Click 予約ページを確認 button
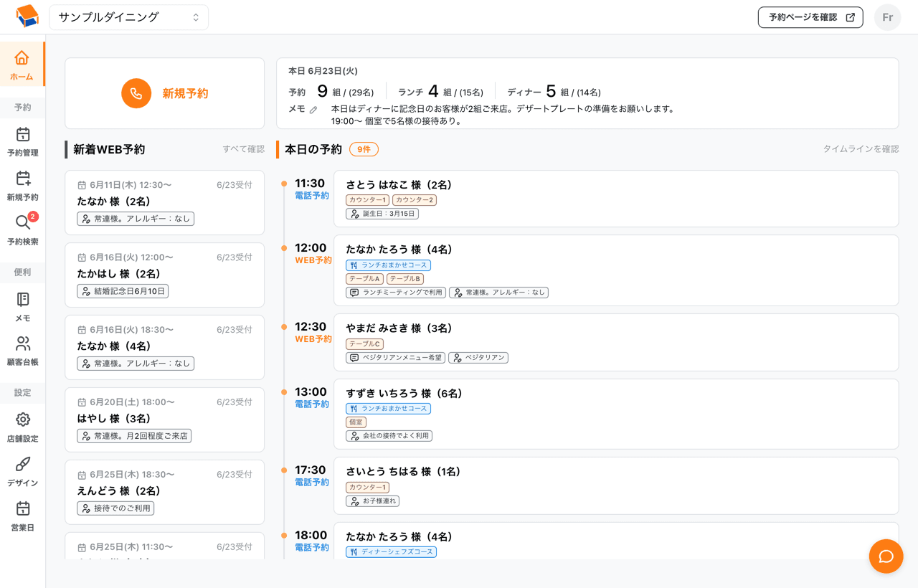This screenshot has width=918, height=588. pyautogui.click(x=810, y=17)
